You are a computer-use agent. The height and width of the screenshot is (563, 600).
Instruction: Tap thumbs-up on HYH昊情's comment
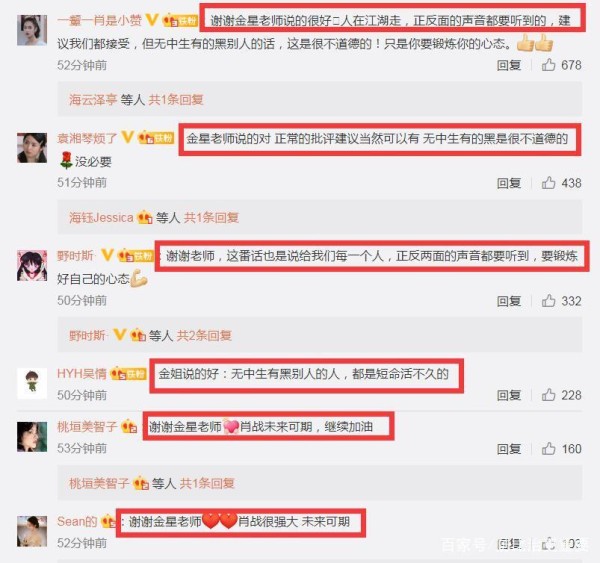tap(548, 395)
